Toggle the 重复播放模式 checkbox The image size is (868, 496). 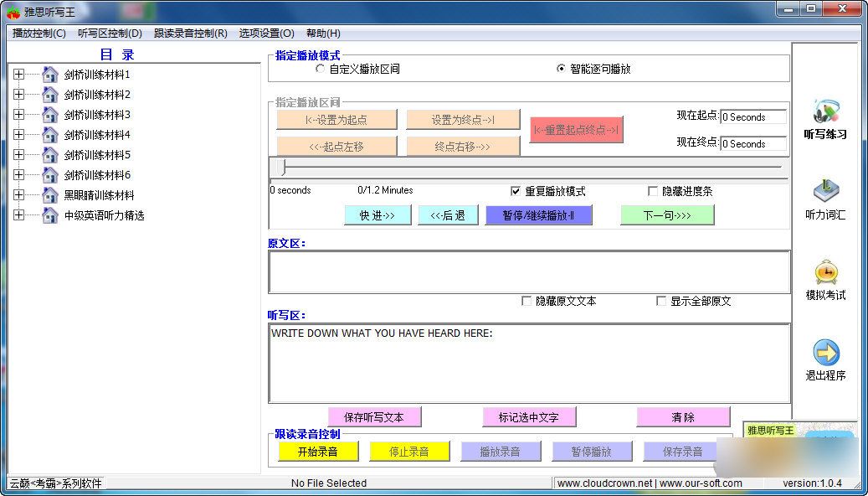coord(516,191)
